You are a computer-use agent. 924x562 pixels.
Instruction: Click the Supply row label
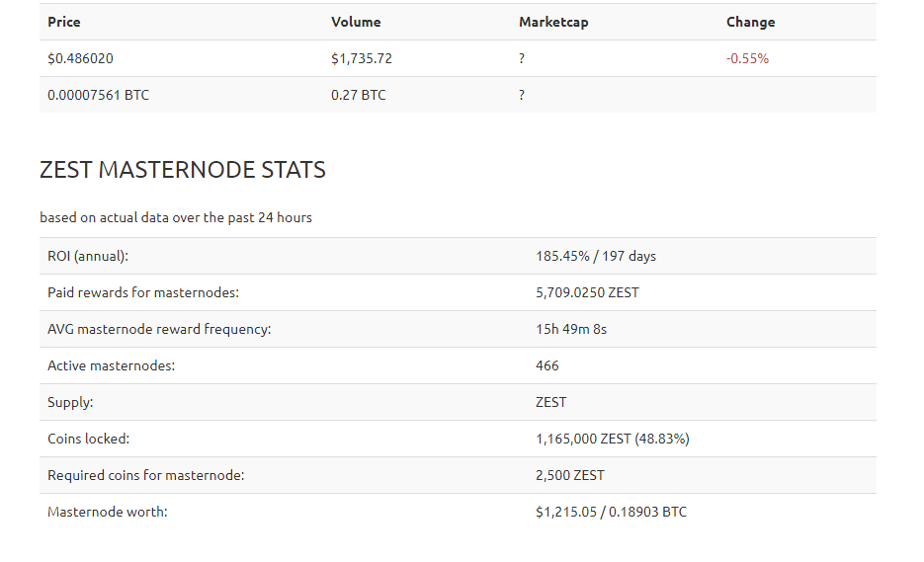[x=70, y=402]
